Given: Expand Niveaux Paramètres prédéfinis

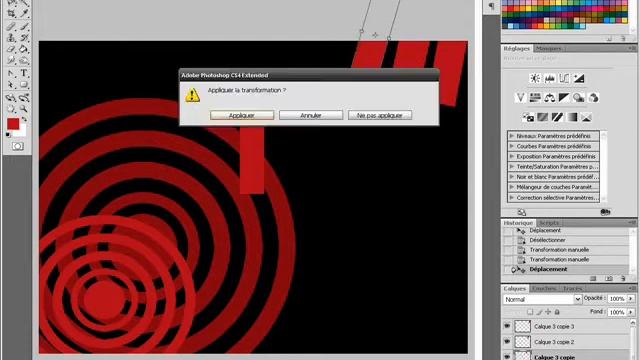Looking at the screenshot, I should [x=511, y=136].
